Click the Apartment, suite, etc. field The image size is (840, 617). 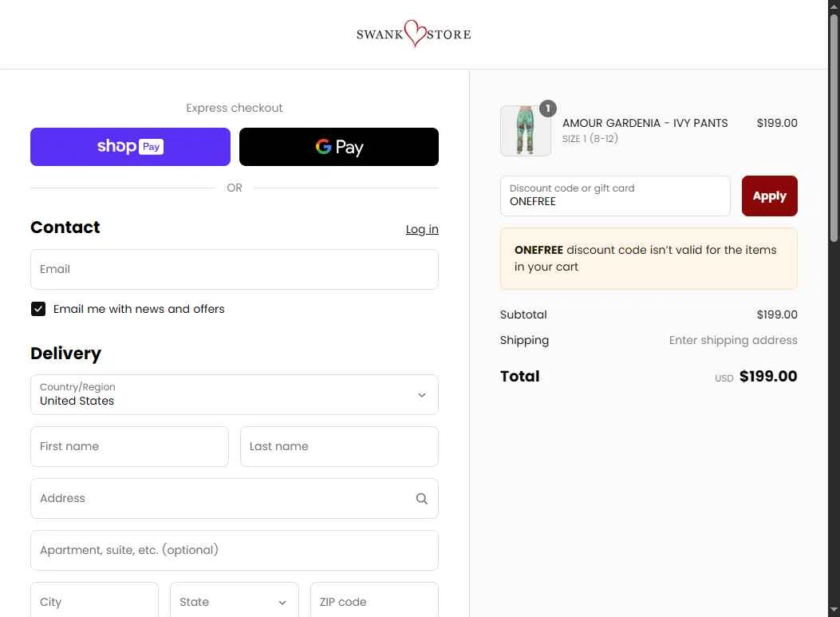pyautogui.click(x=235, y=551)
